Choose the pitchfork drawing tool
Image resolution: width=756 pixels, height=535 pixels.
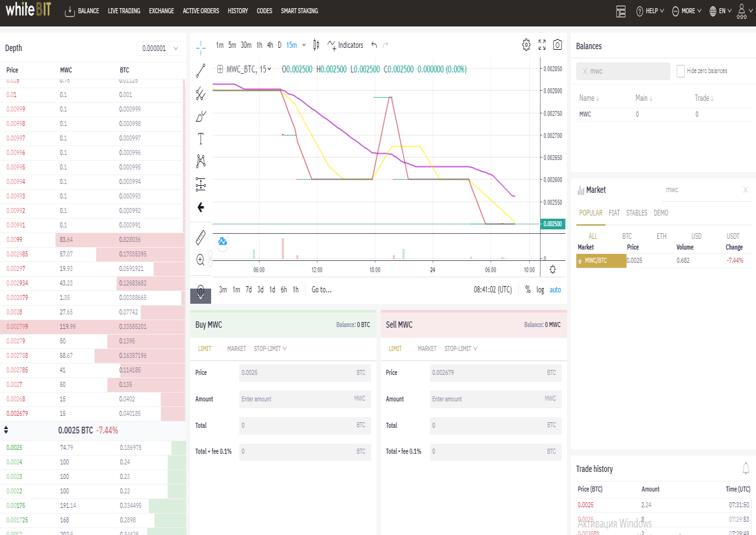pyautogui.click(x=200, y=93)
